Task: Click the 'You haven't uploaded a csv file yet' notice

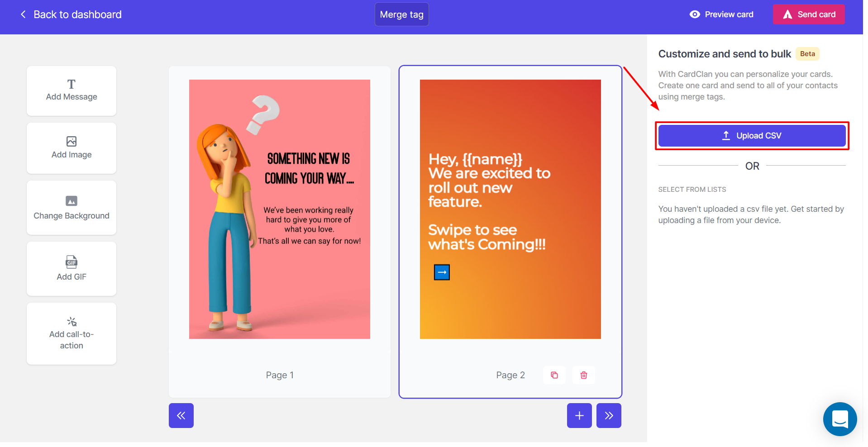Action: [x=751, y=214]
